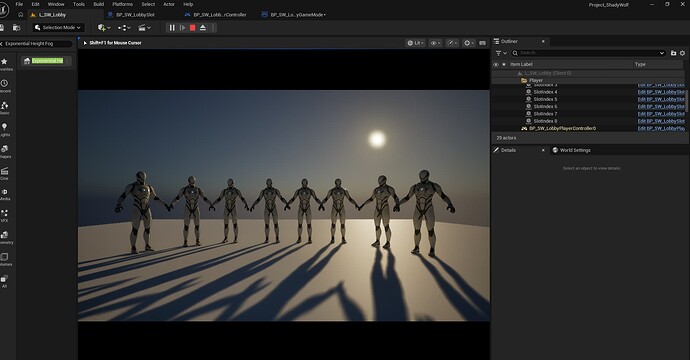Open viewport settings gear dropdown
This screenshot has height=360, width=690.
point(469,43)
